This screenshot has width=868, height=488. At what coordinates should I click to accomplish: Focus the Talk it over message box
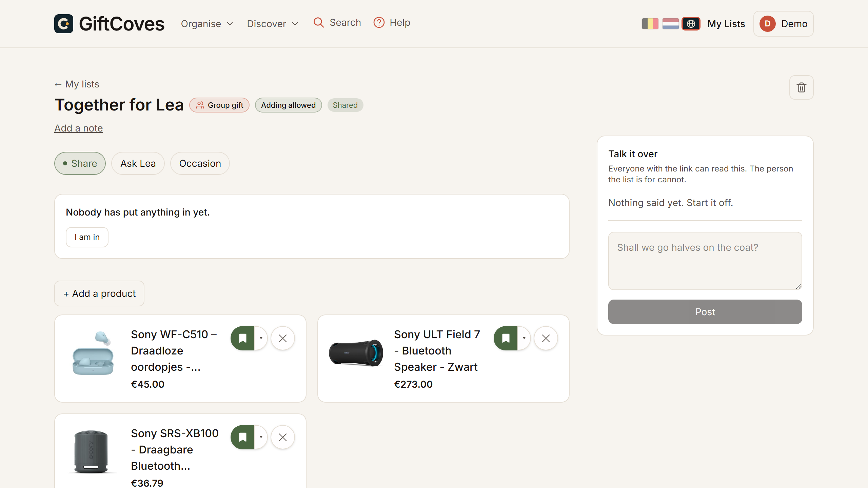(705, 261)
